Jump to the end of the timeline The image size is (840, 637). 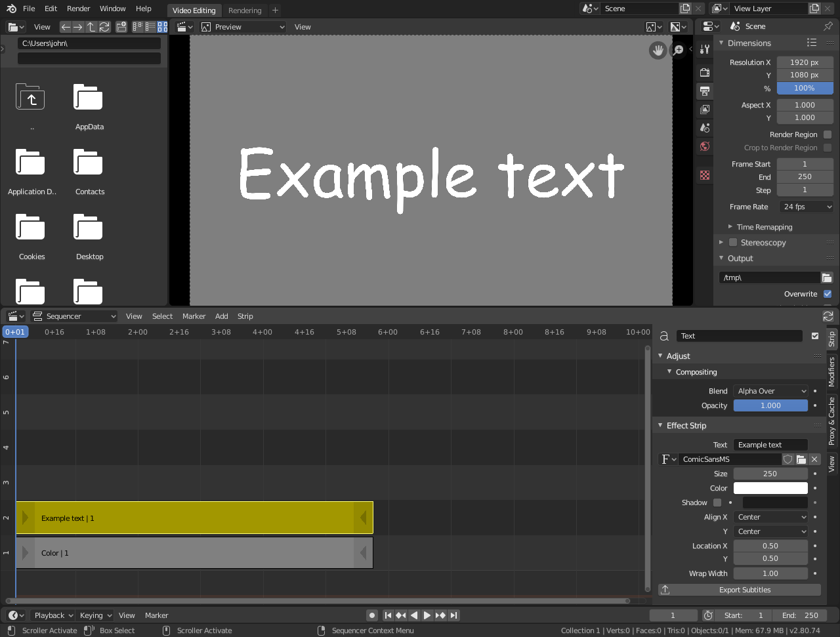tap(453, 615)
